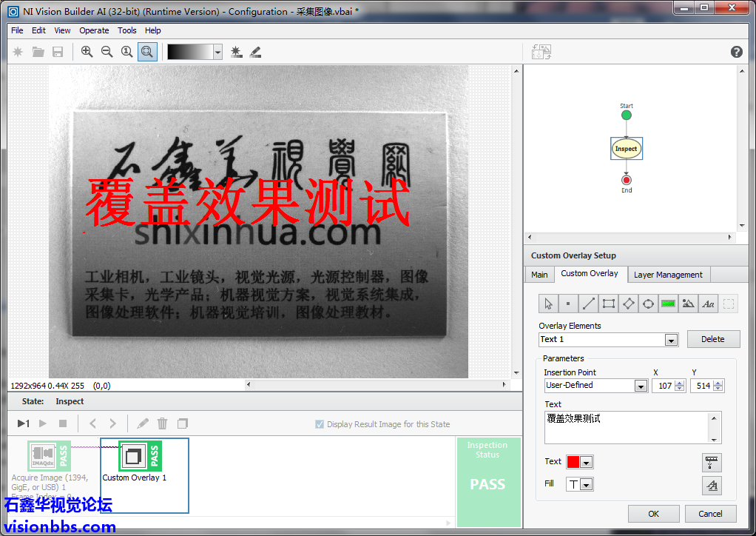The width and height of the screenshot is (756, 536).
Task: Select the line overlay tool
Action: [x=589, y=304]
